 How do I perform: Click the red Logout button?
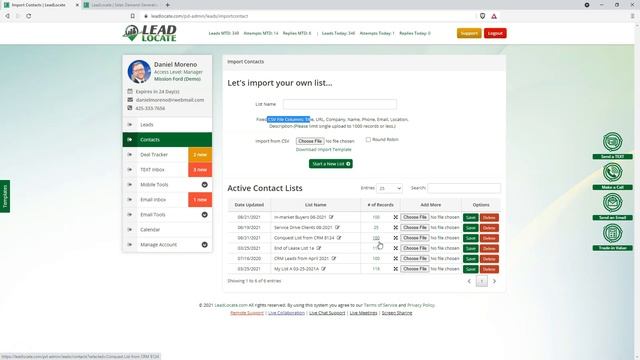pyautogui.click(x=495, y=33)
